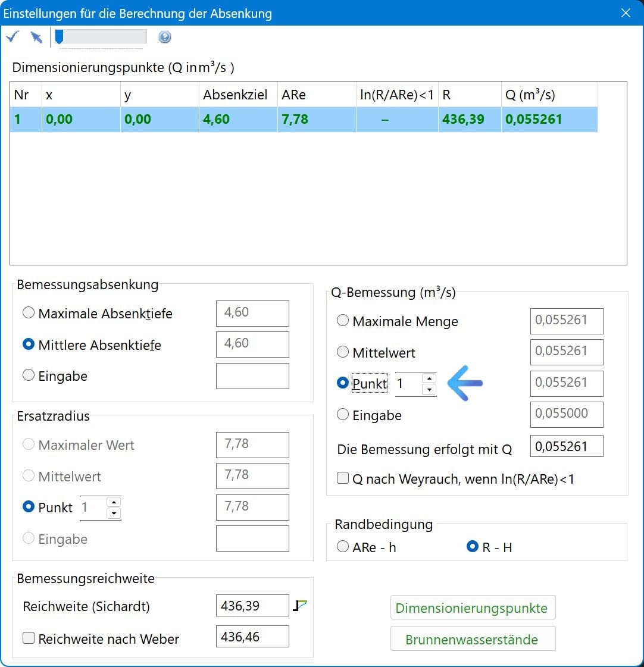Toggle Q nach Weyrauch checkbox
644x667 pixels.
343,478
